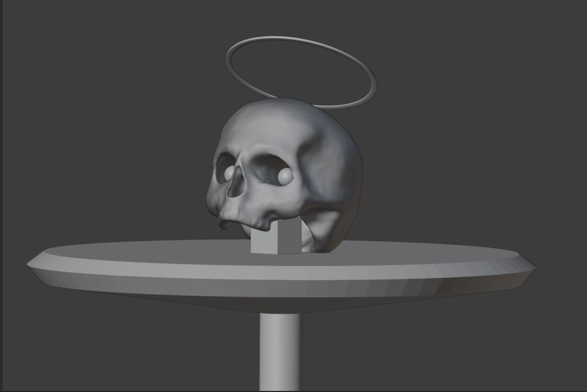This screenshot has width=587, height=392.
Task: Select the eyeball sphere beside the nose cavity
Action: point(229,173)
